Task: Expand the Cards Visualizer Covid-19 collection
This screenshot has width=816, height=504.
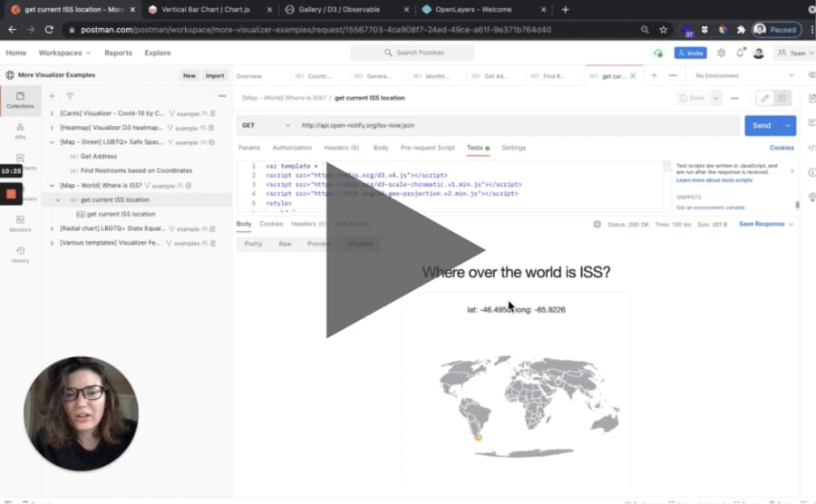Action: 52,113
